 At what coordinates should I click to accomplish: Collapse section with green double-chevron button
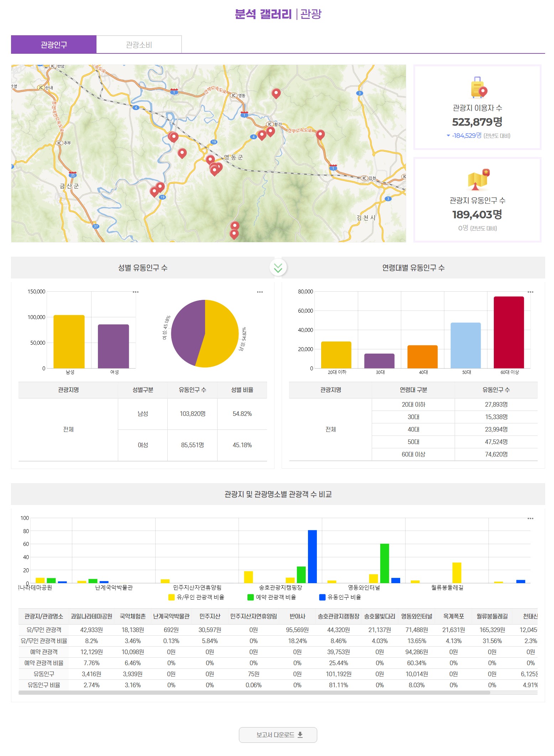click(278, 268)
